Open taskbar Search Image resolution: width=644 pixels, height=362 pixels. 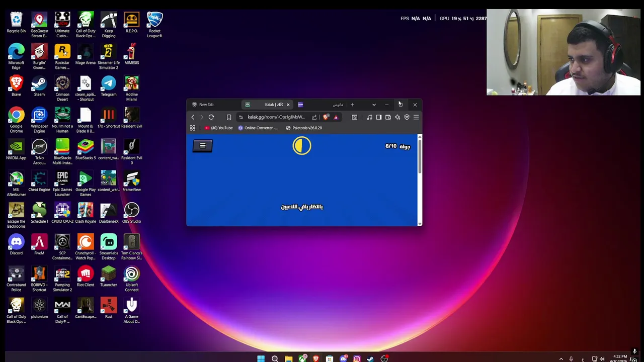pos(275,358)
